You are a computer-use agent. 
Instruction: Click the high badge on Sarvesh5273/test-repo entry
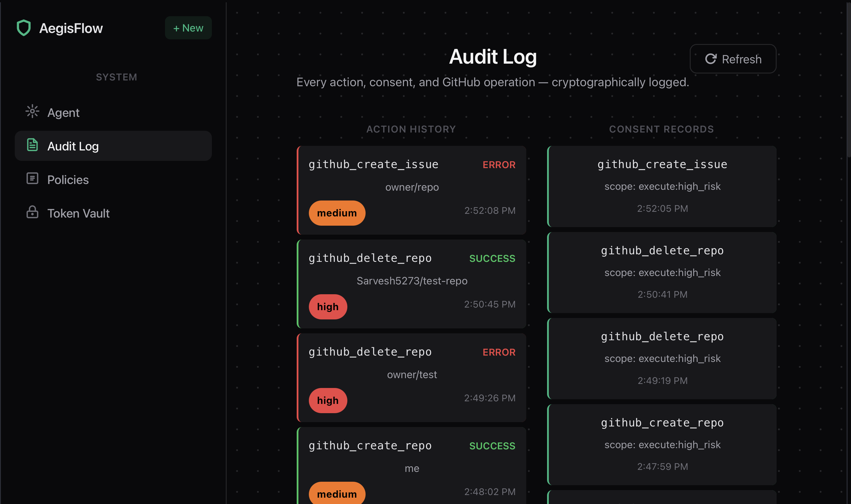tap(327, 307)
